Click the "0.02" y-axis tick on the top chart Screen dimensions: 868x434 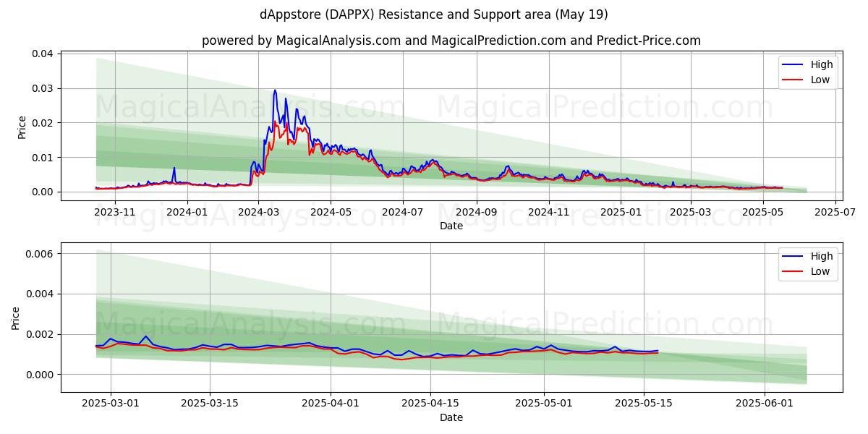[x=42, y=123]
